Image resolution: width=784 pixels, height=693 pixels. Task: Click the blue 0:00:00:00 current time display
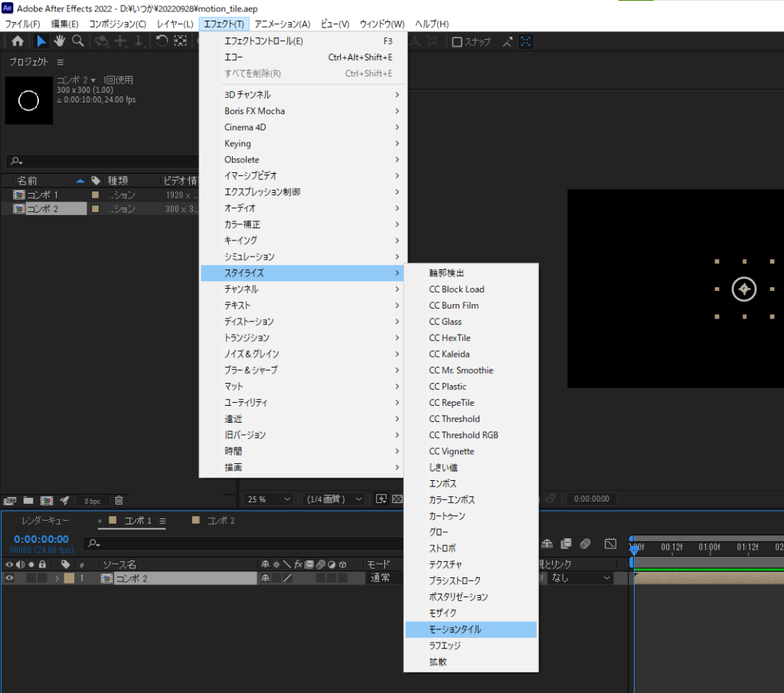pyautogui.click(x=41, y=539)
